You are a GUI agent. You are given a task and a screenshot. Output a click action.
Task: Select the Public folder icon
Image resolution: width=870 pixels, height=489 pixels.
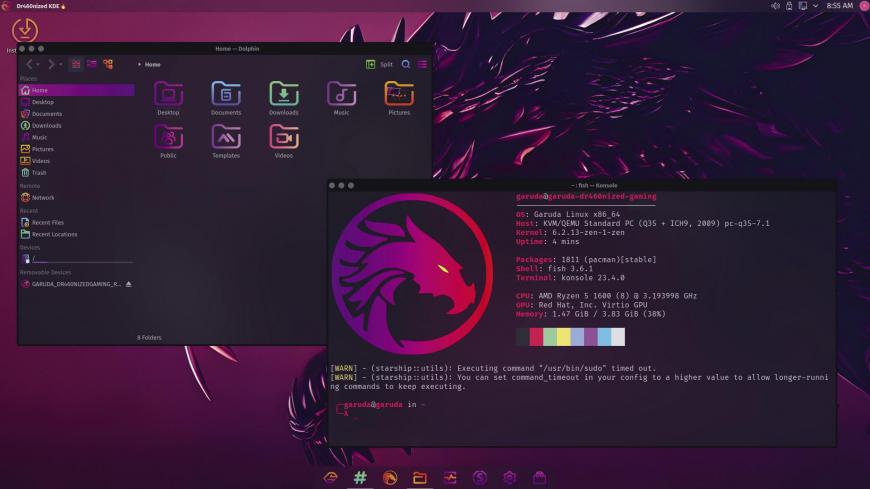168,142
